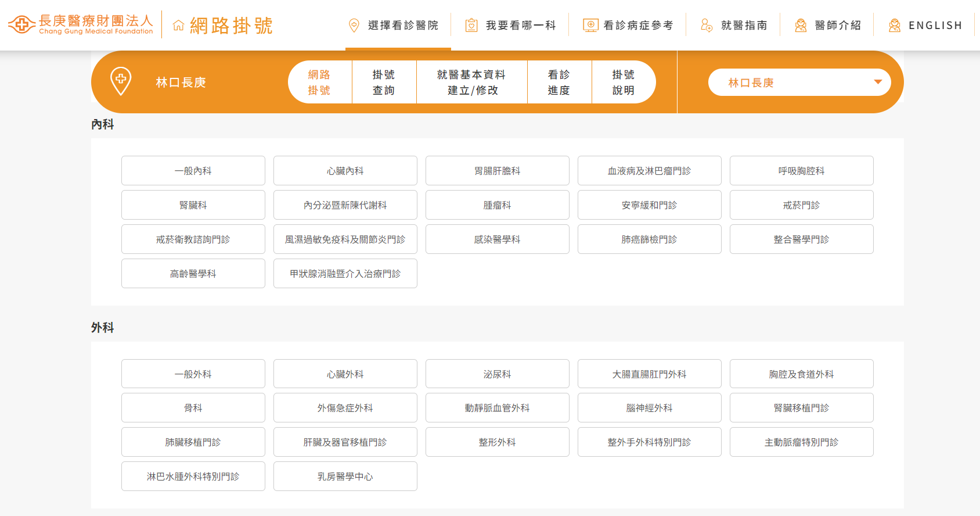Choose 內分泌暨新陳代謝科
The height and width of the screenshot is (516, 980).
tap(345, 205)
